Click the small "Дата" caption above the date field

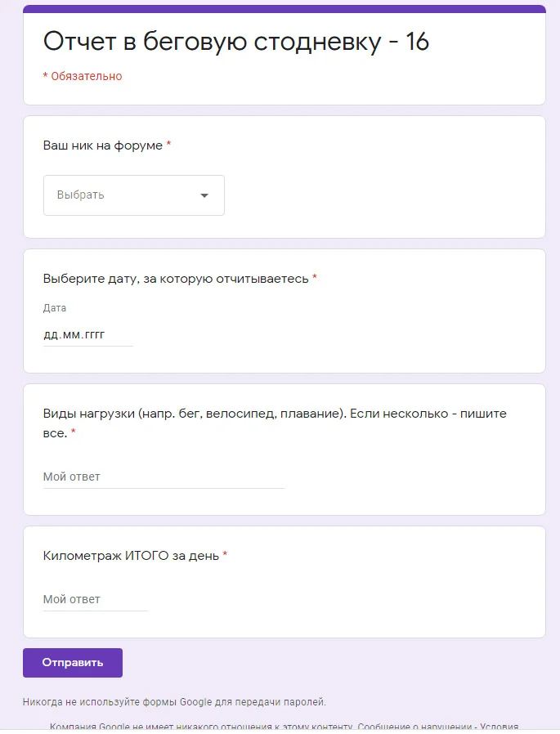coord(55,308)
